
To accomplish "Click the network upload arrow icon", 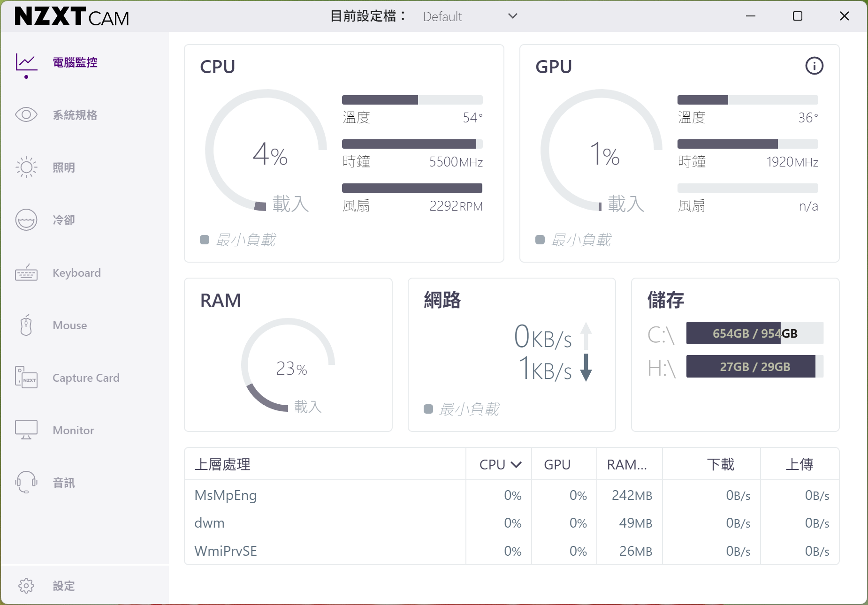I will tap(586, 336).
